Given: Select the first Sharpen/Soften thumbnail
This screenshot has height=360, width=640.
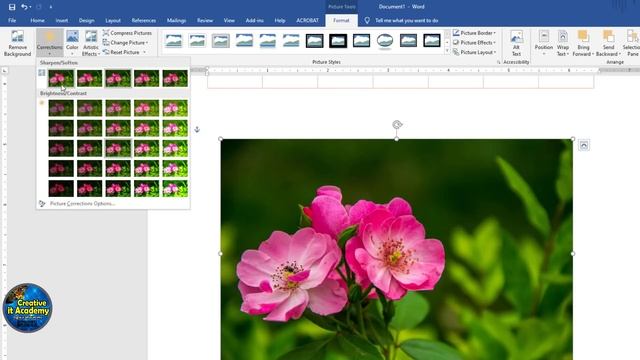Looking at the screenshot, I should 61,78.
